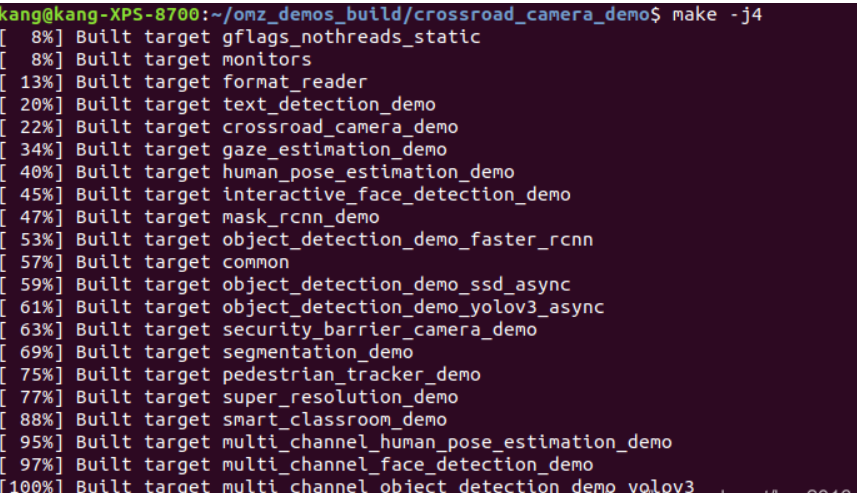Select the smart_classroom_demo target text
The height and width of the screenshot is (493, 857).
pyautogui.click(x=334, y=420)
